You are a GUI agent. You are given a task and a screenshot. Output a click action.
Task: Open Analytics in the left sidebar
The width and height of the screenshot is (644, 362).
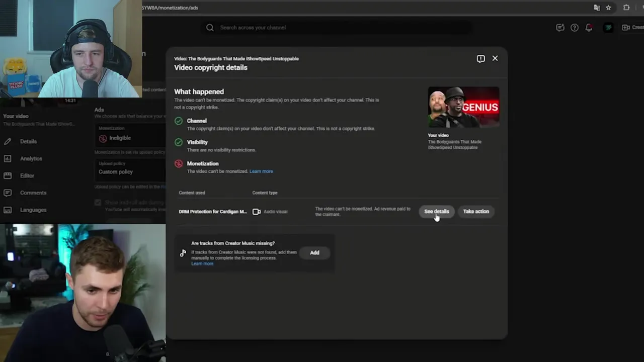click(x=31, y=159)
